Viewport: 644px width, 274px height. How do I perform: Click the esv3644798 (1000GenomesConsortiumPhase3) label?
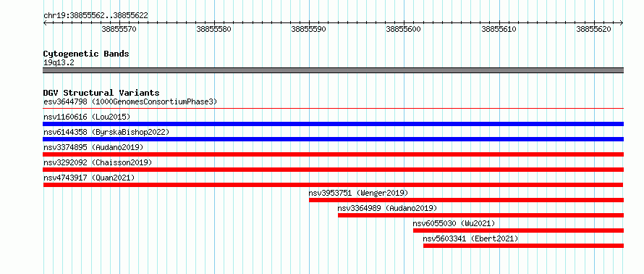(x=130, y=101)
